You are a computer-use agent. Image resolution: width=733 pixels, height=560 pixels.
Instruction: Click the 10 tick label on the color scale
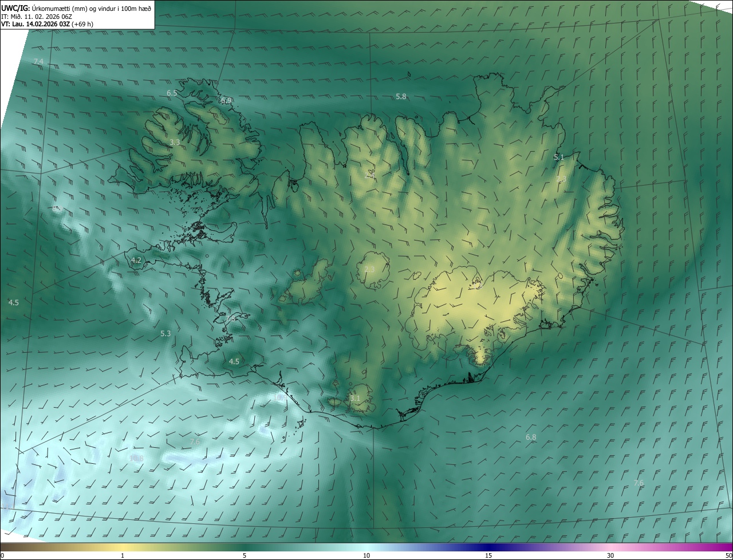[366, 555]
